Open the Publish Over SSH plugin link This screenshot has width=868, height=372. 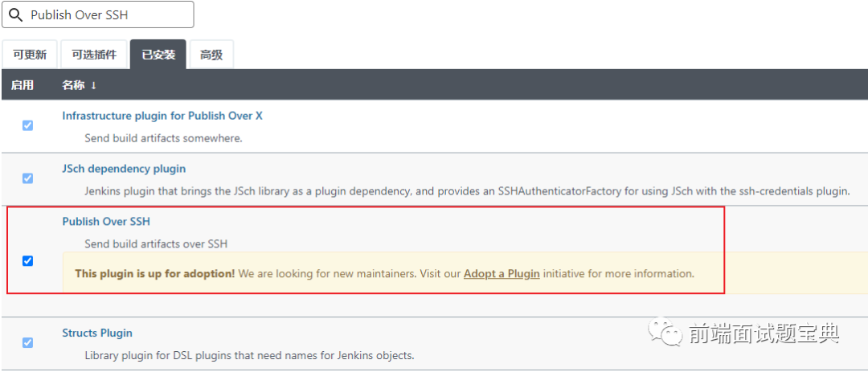[x=106, y=222]
